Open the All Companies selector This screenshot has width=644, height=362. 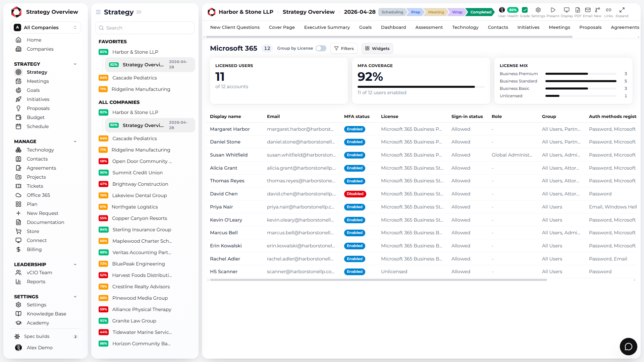coord(46,27)
